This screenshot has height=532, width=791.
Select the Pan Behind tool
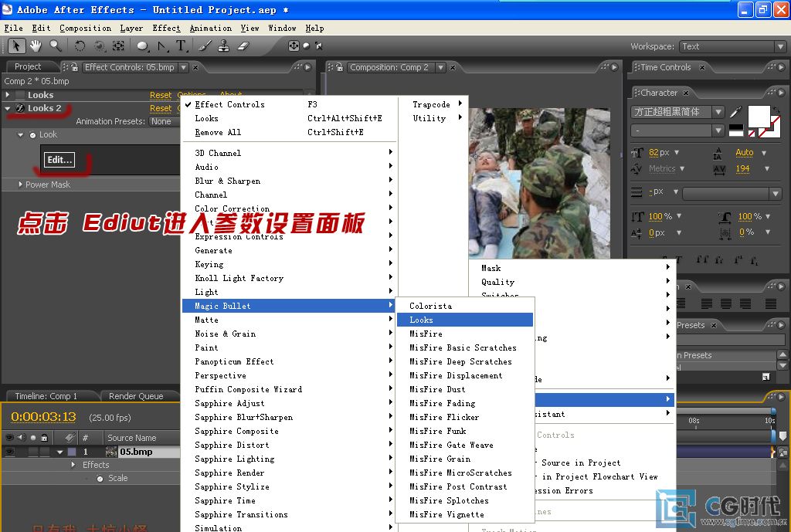[118, 46]
